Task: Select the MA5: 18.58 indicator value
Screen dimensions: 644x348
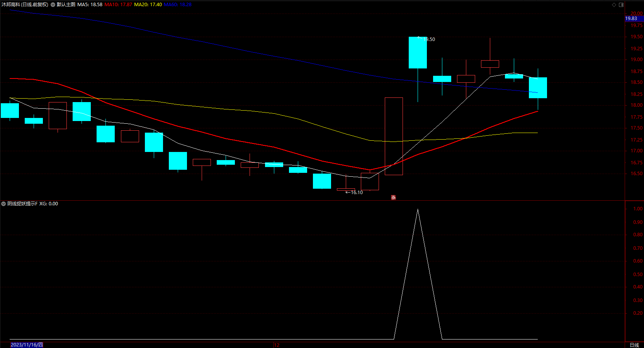Action: (90, 5)
